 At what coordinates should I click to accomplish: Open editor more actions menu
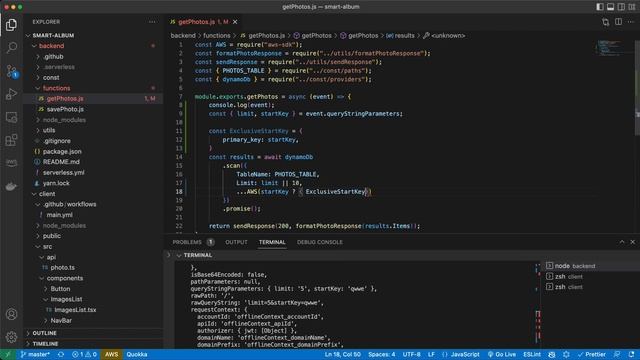[x=631, y=22]
